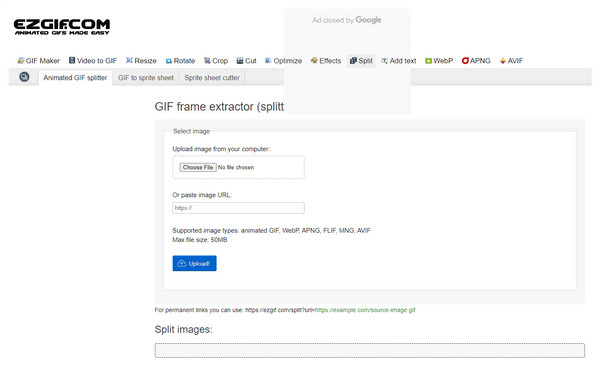Click the EZGIF.COM logo
600x369 pixels.
62,27
